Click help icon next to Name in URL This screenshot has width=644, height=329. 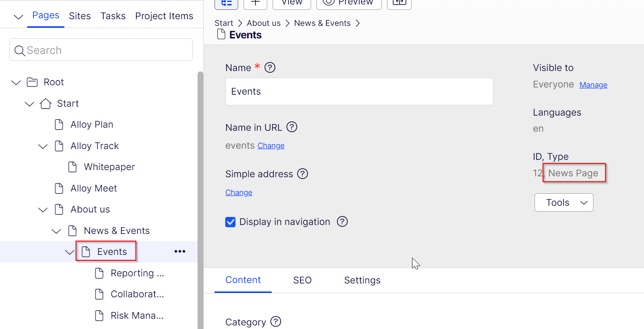[292, 127]
